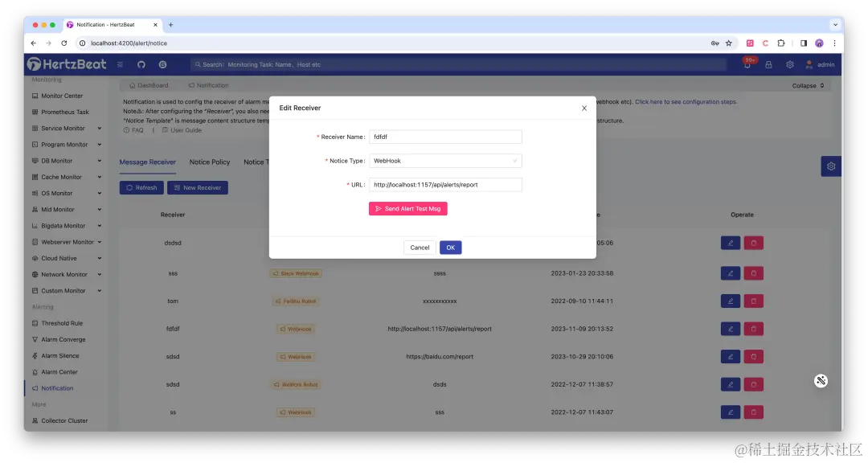Click Send Alert Test Msg button
This screenshot has height=463, width=868.
pos(408,209)
